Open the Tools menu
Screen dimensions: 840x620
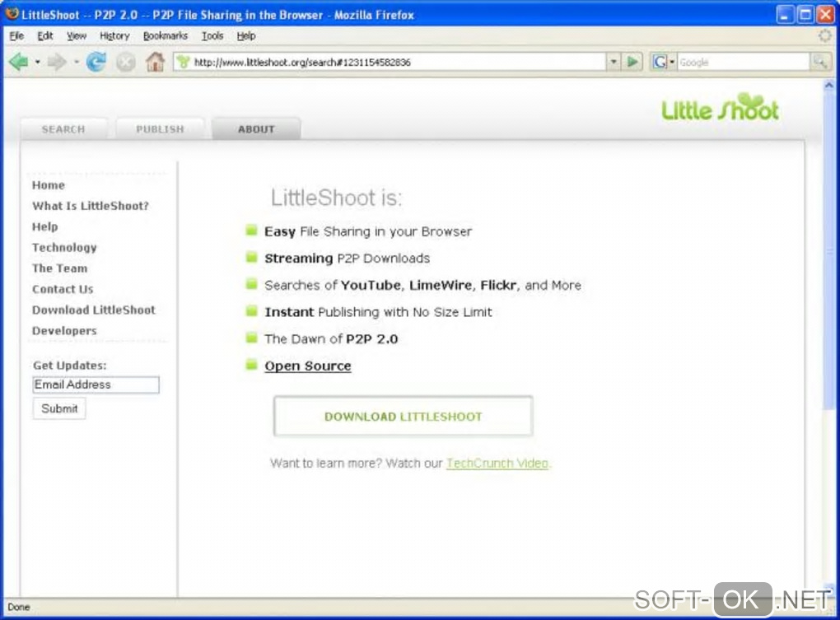point(212,36)
